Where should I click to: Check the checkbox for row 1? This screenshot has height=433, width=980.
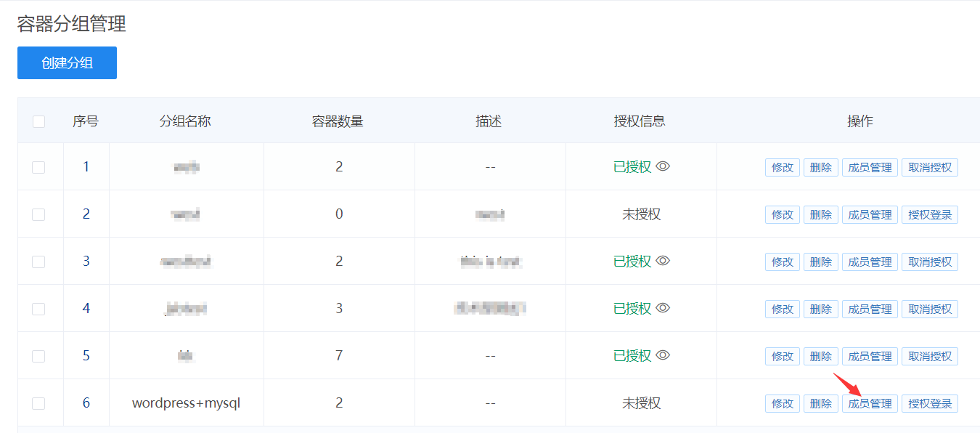pos(38,167)
